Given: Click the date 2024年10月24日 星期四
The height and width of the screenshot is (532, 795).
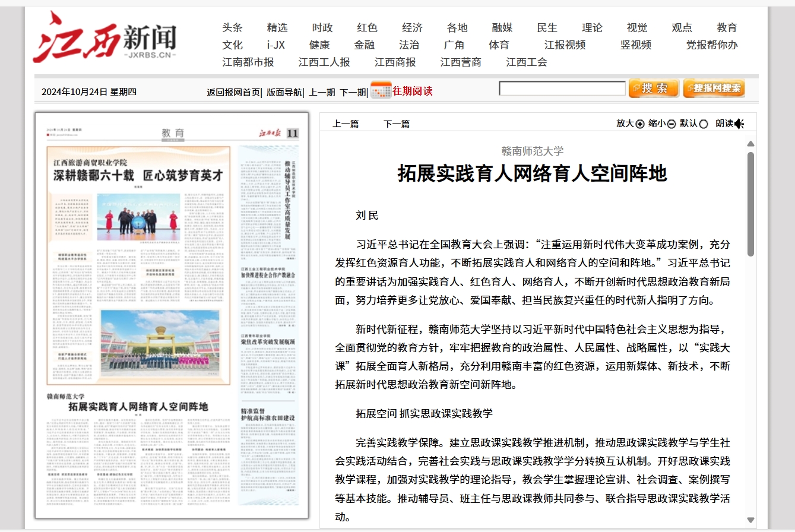Looking at the screenshot, I should [89, 91].
